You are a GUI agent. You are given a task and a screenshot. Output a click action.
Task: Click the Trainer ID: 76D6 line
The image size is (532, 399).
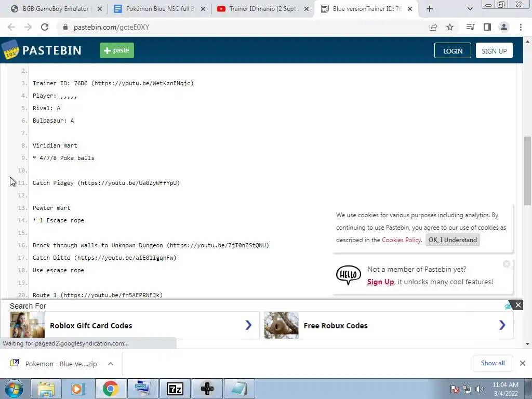click(113, 83)
